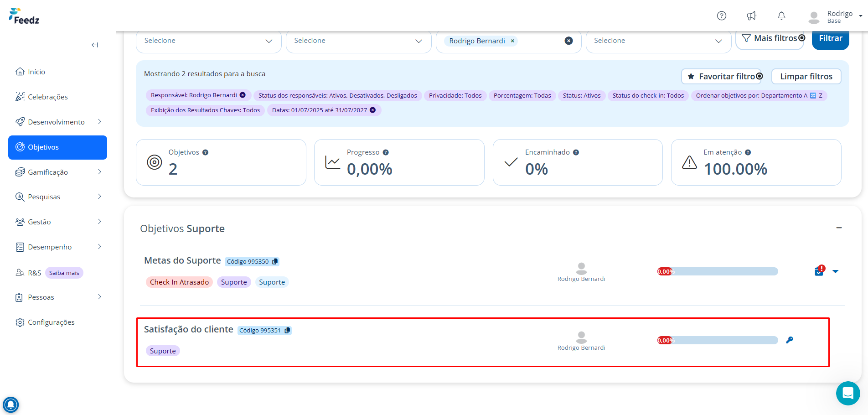The width and height of the screenshot is (868, 415).
Task: Open the overdue check-in icon for Metas do Suporte
Action: 820,270
